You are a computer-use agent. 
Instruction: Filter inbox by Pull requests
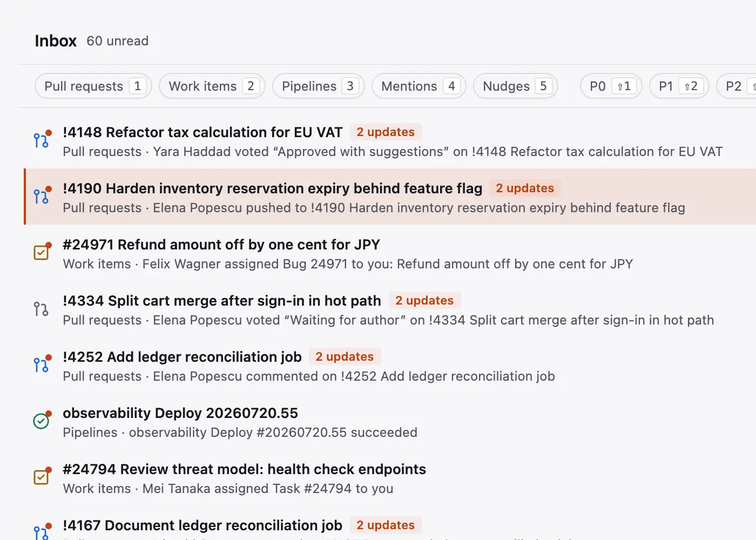pos(93,86)
